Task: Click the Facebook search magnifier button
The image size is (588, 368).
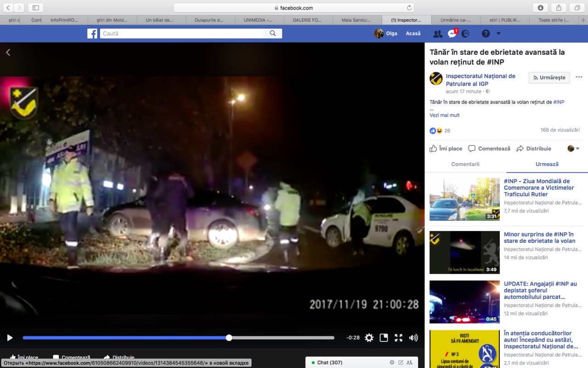Action: 273,34
